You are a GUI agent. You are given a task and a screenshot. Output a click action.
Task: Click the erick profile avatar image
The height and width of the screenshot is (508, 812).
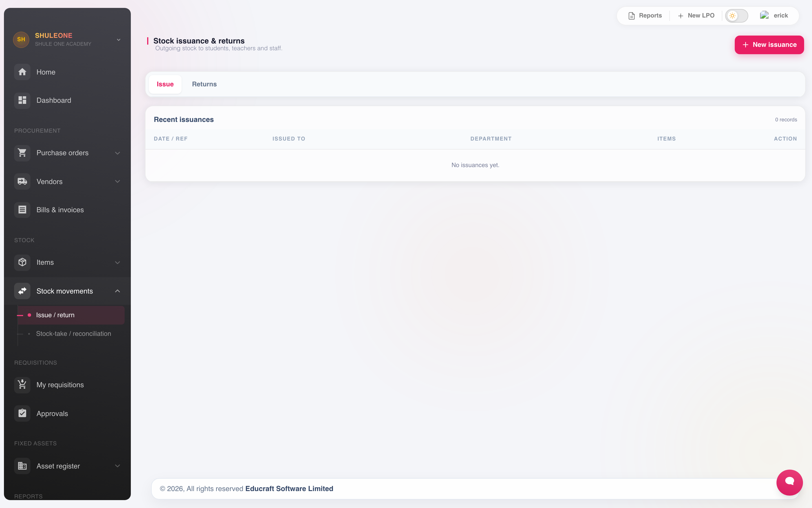(764, 16)
